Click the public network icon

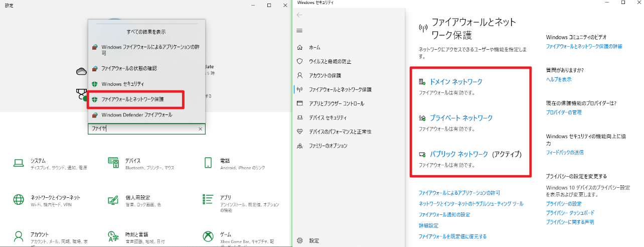point(422,154)
